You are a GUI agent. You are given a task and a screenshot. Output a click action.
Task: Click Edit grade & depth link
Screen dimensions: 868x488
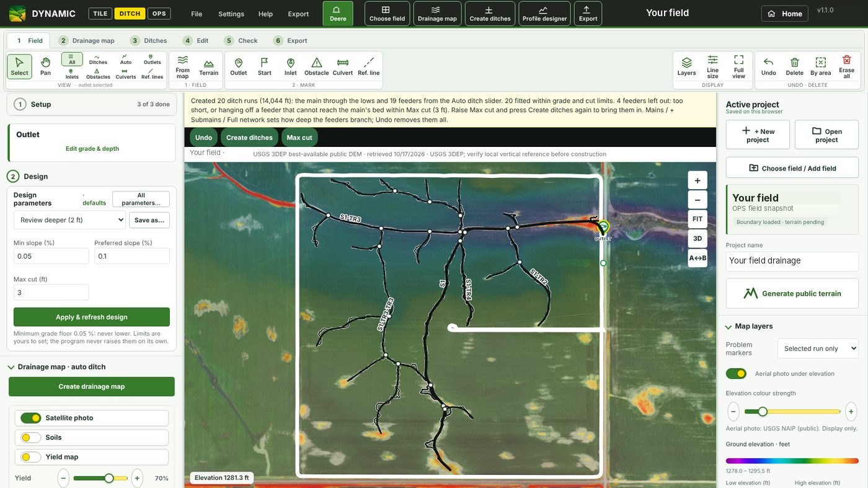click(x=92, y=149)
